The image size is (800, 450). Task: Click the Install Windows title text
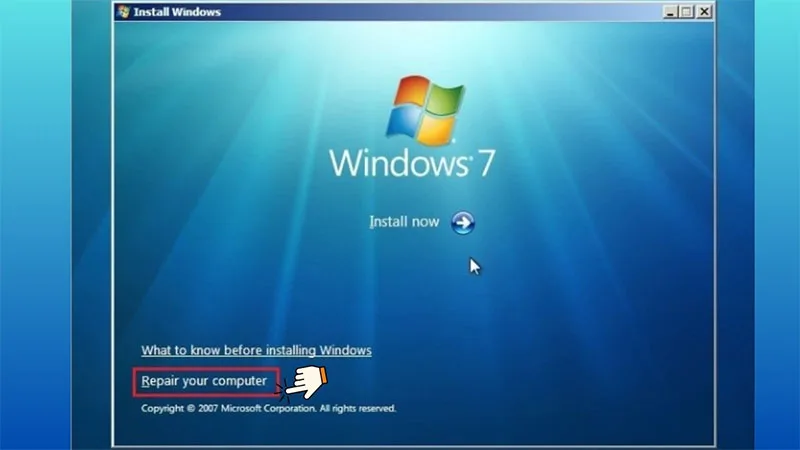click(177, 12)
